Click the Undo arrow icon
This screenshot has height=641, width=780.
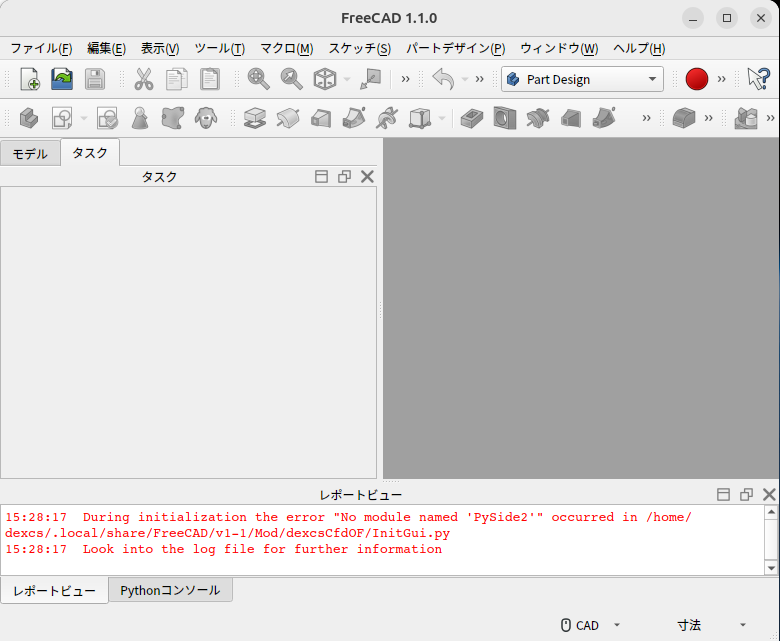click(443, 79)
